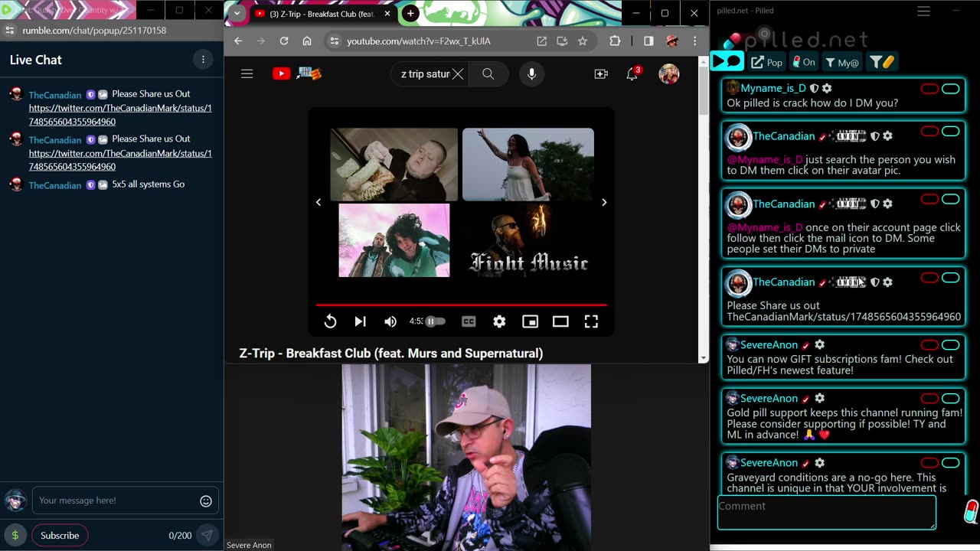Open Chrome profile avatar
Viewport: 980px width, 551px height.
pyautogui.click(x=672, y=41)
